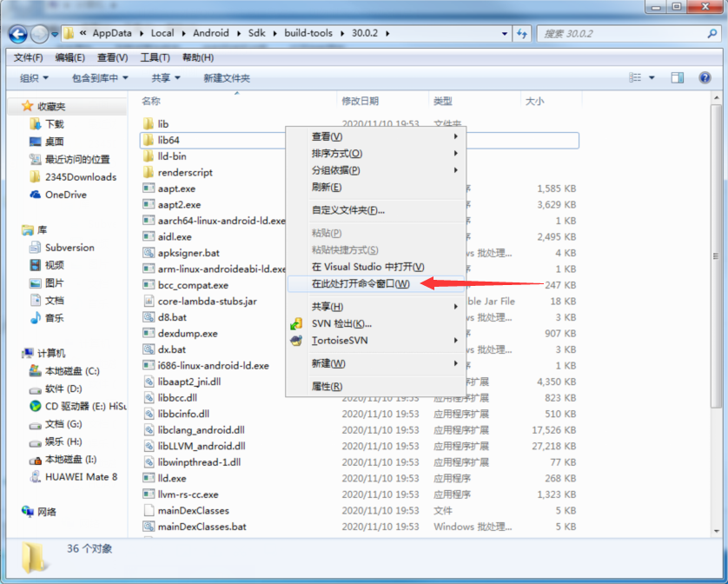Click the 新建文件夹 button

(227, 78)
